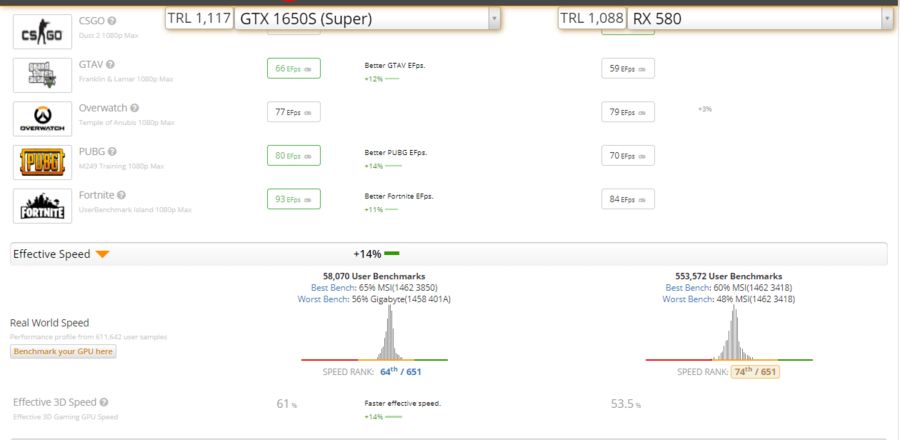Click the 77 EFps Overwatch result
The width and height of the screenshot is (900, 440).
(293, 112)
